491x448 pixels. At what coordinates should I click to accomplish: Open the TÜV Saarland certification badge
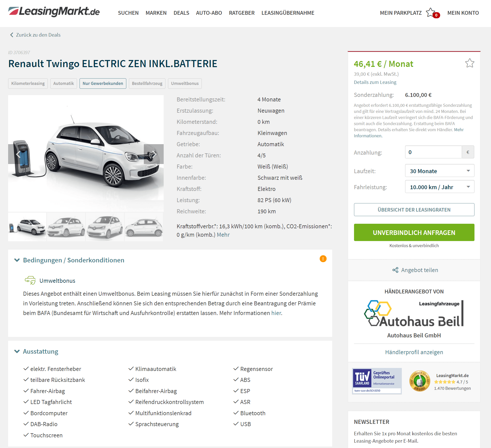point(377,381)
